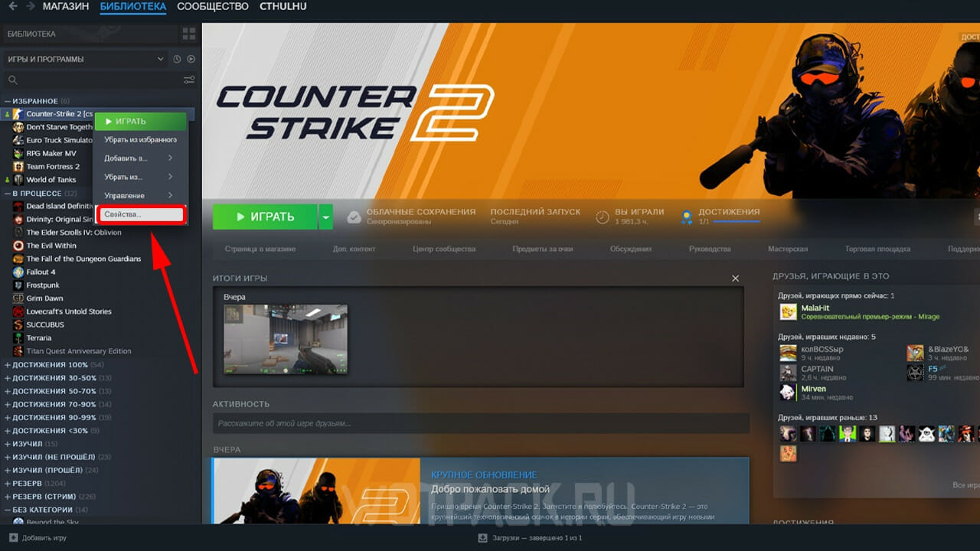Click the achievements ribbon icon
The image size is (980, 551).
tap(687, 217)
